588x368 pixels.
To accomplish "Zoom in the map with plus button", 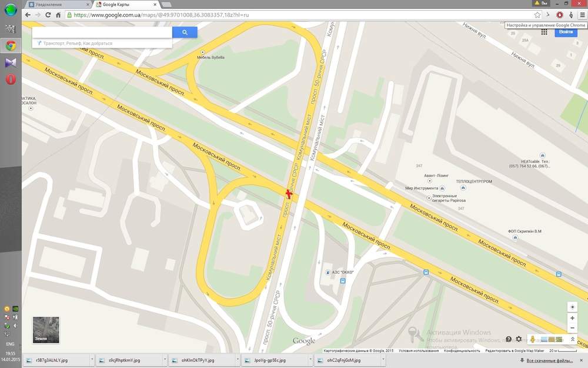I will click(572, 318).
